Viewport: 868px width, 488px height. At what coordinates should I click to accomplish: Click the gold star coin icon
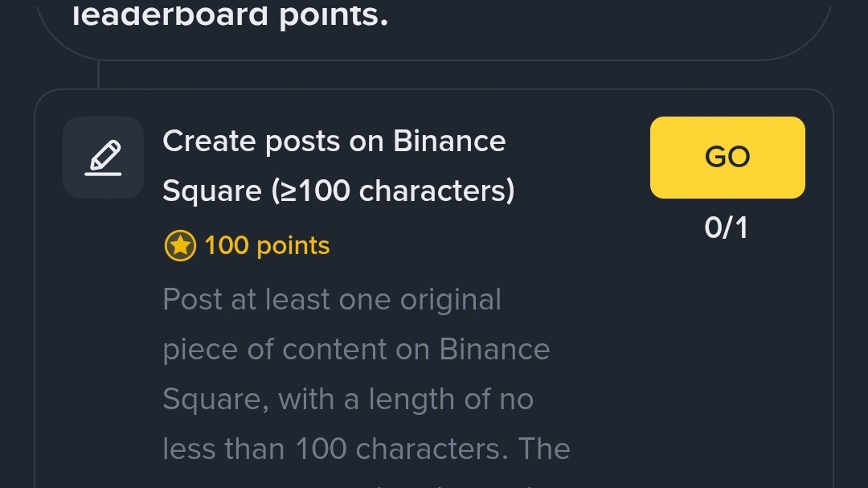[x=180, y=246]
